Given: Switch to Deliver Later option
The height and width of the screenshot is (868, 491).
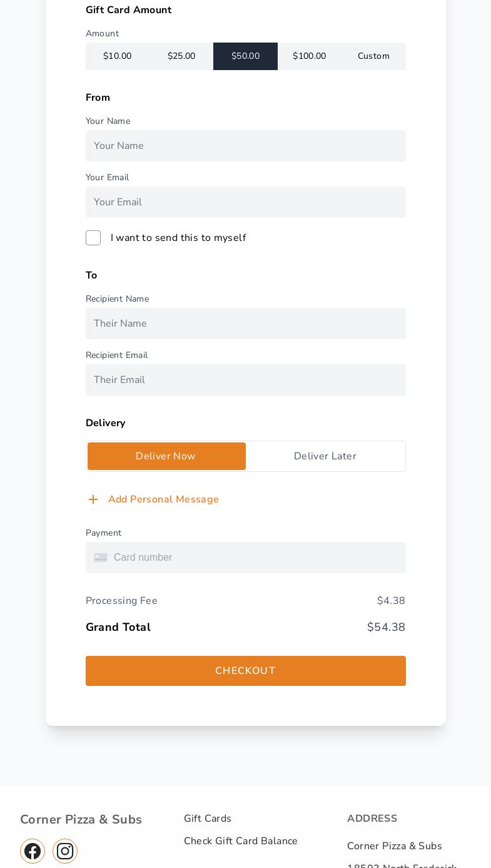Looking at the screenshot, I should [x=325, y=456].
